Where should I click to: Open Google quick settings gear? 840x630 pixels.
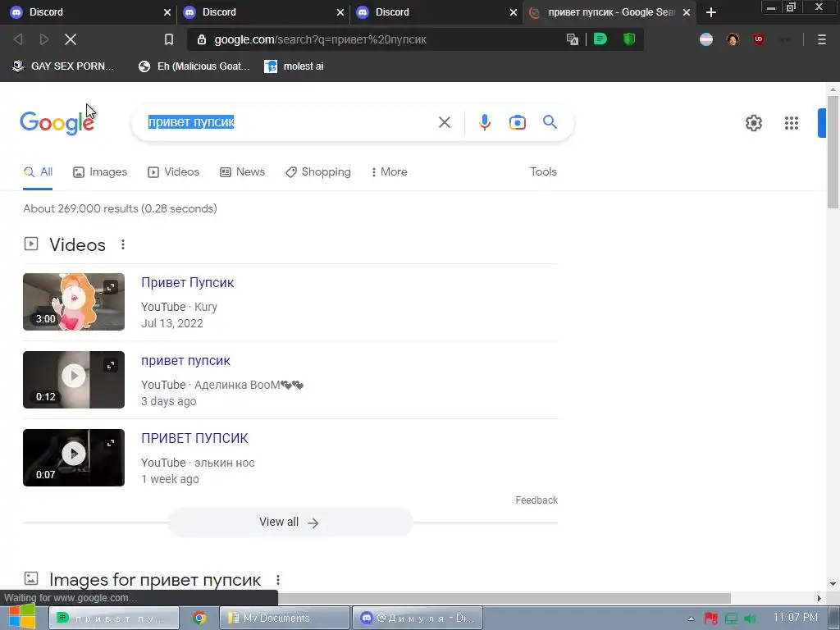pos(754,123)
